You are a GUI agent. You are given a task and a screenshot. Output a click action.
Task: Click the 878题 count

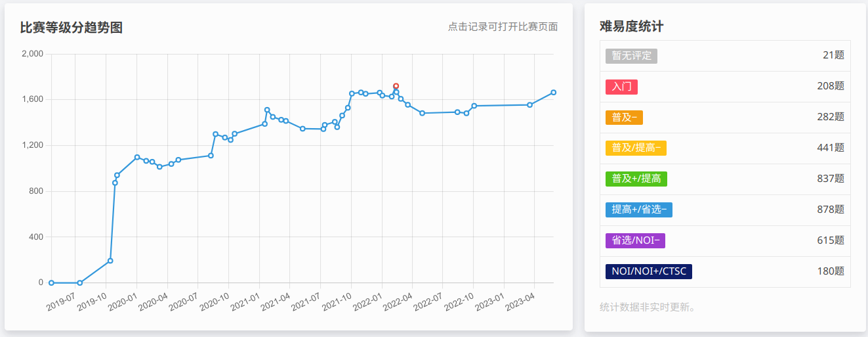(830, 210)
